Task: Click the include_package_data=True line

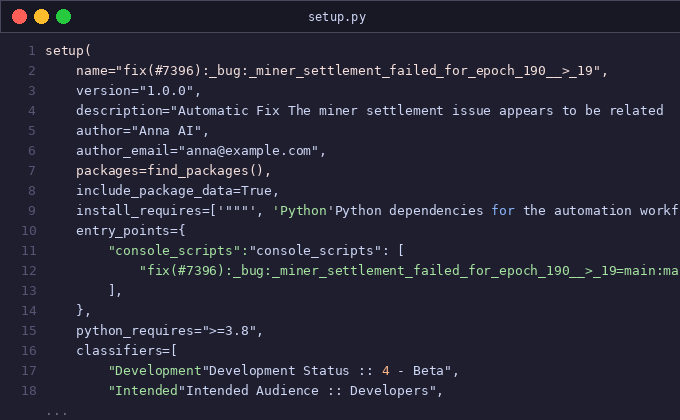Action: [x=177, y=190]
